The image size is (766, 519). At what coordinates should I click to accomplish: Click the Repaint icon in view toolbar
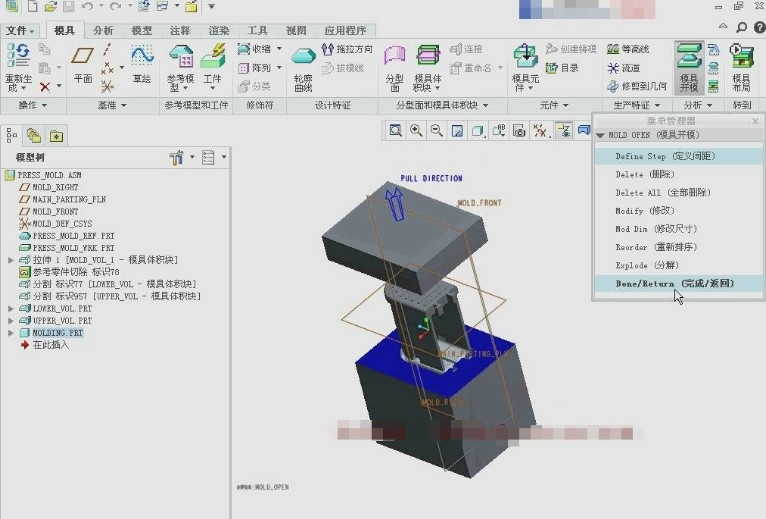pyautogui.click(x=457, y=130)
